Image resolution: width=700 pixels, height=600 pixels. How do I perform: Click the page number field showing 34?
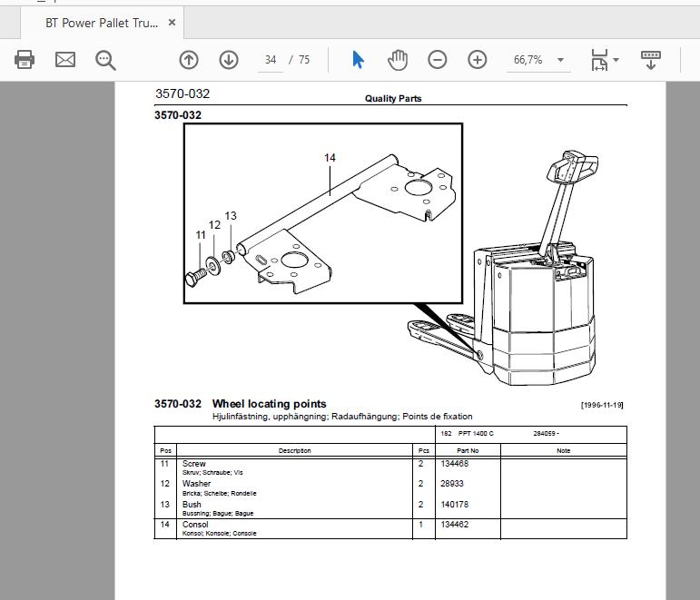pos(271,60)
